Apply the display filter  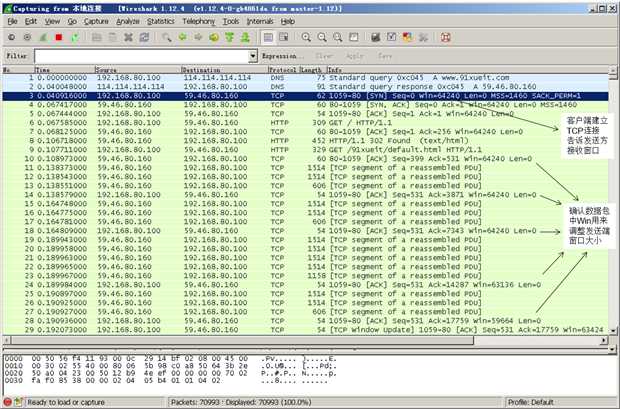pos(355,56)
